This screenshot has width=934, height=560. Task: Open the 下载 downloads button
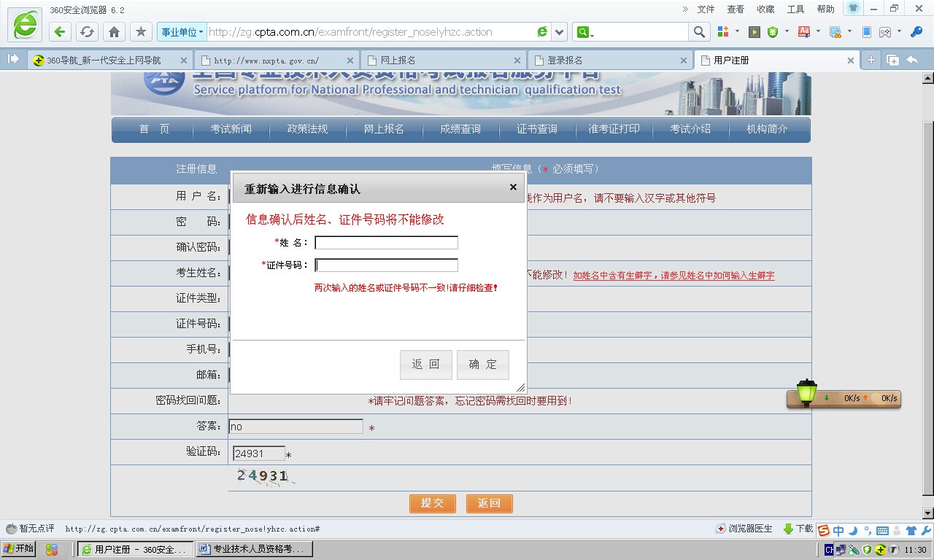coord(798,529)
